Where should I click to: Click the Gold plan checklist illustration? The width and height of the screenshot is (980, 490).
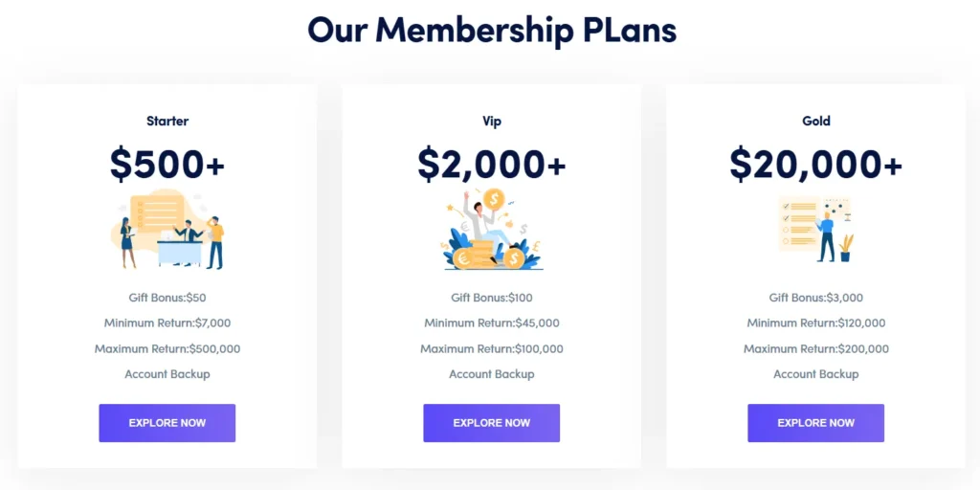(x=815, y=230)
